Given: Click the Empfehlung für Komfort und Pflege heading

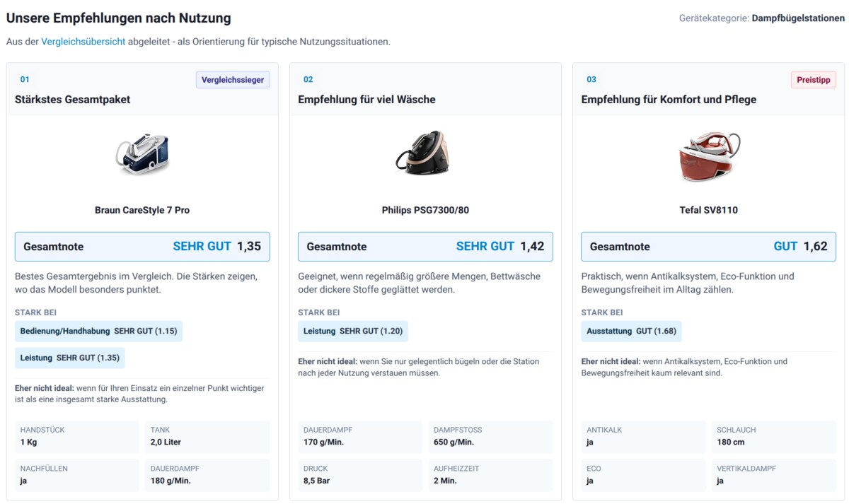Looking at the screenshot, I should 669,100.
